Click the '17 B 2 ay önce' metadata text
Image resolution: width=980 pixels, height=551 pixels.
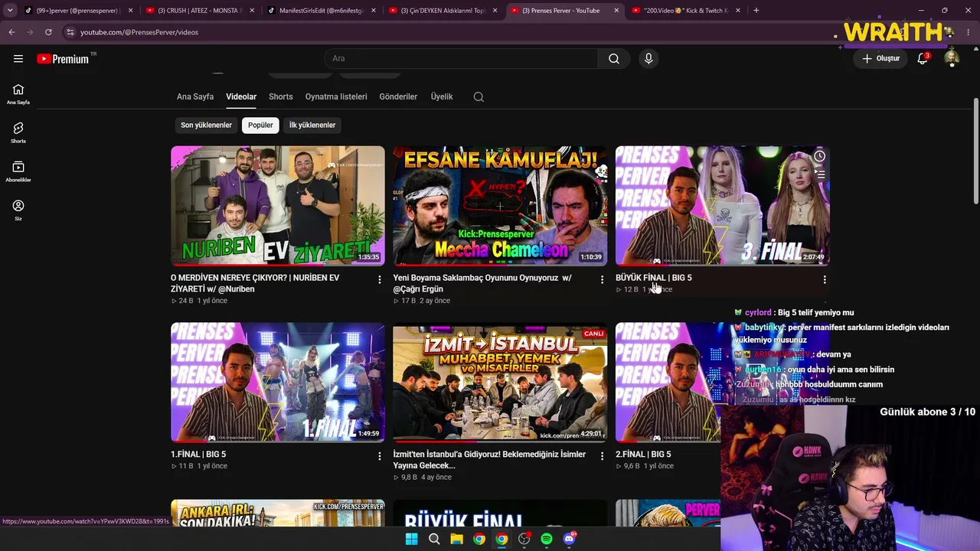[422, 301]
